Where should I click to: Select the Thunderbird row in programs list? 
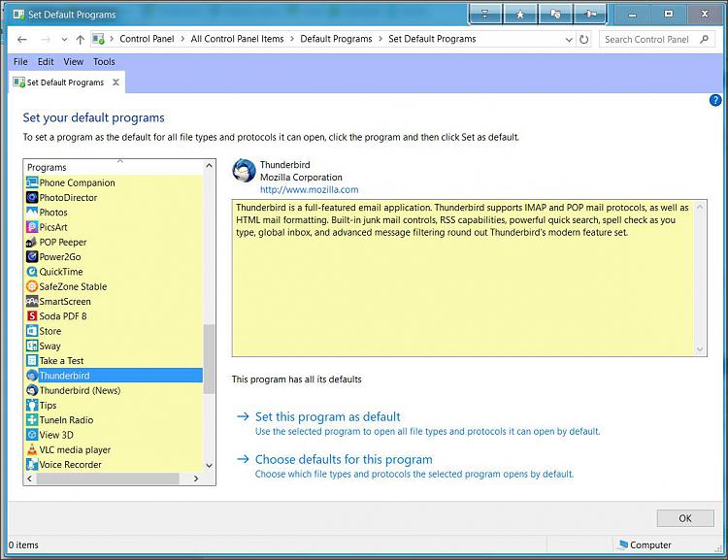coord(115,376)
